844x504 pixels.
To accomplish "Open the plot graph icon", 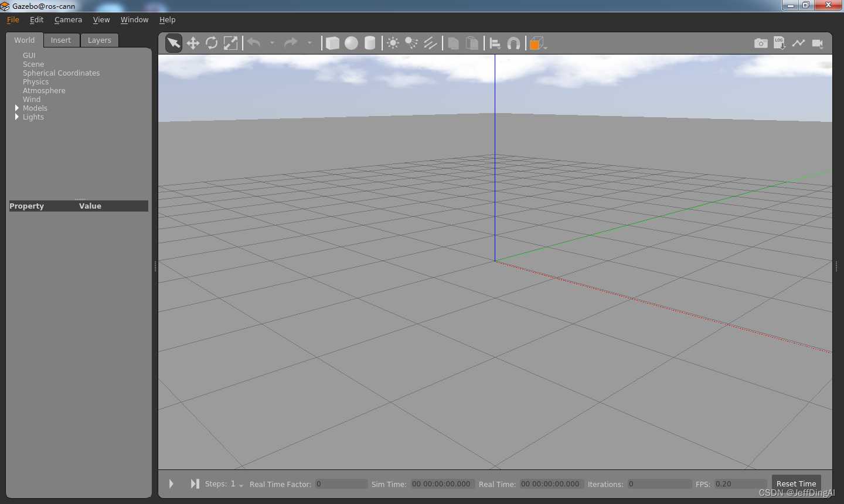I will pos(798,43).
